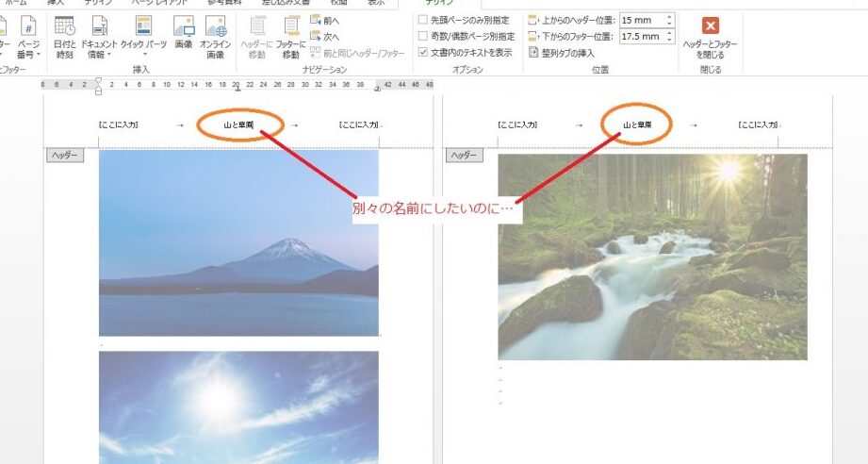Uncheck 文書内のテキストを表示
868x464 pixels.
(423, 52)
